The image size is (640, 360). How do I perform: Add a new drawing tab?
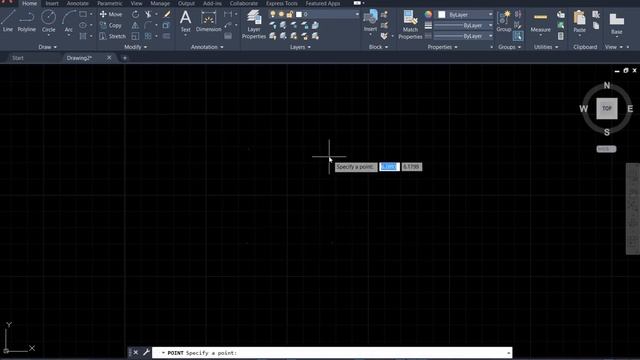[124, 58]
